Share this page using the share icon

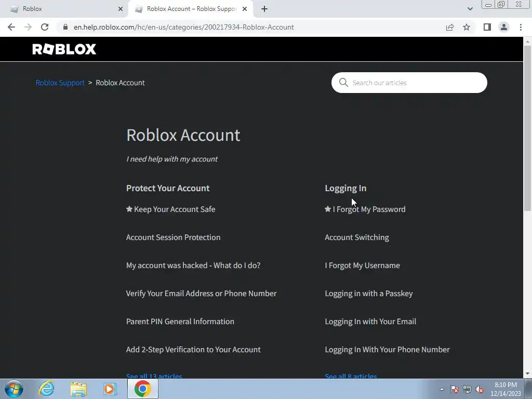click(x=450, y=27)
